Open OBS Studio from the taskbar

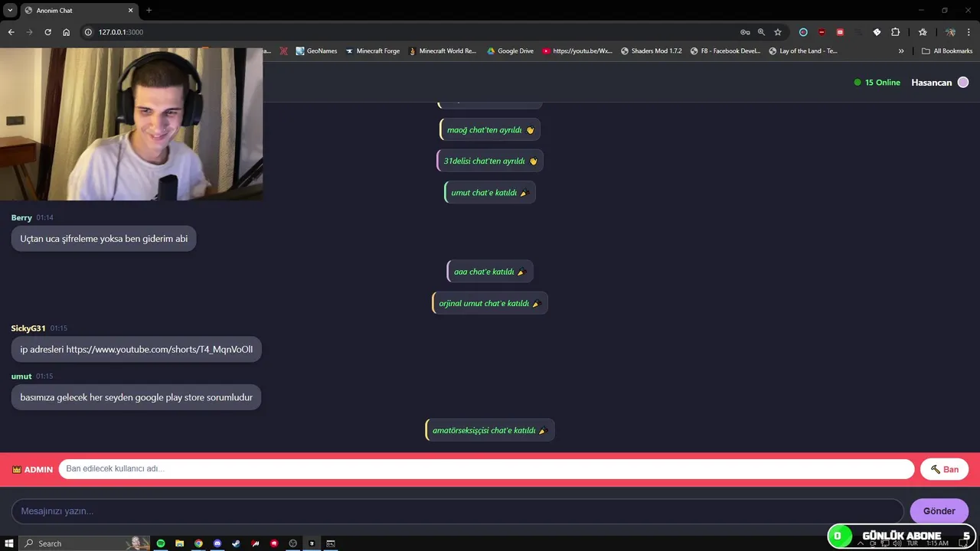click(x=292, y=543)
